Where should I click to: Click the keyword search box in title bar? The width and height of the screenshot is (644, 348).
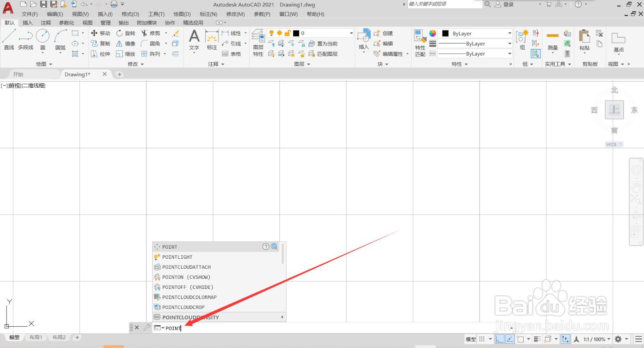pos(445,4)
